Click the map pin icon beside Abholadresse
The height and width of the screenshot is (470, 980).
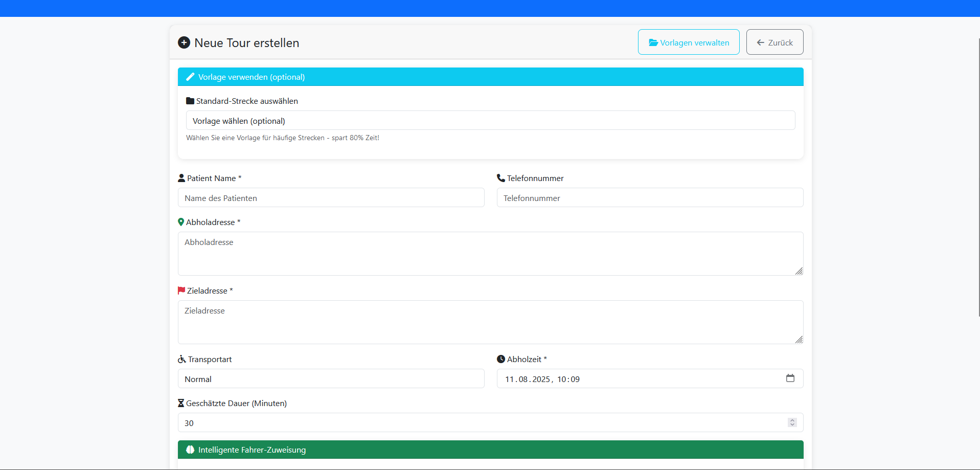[181, 221]
